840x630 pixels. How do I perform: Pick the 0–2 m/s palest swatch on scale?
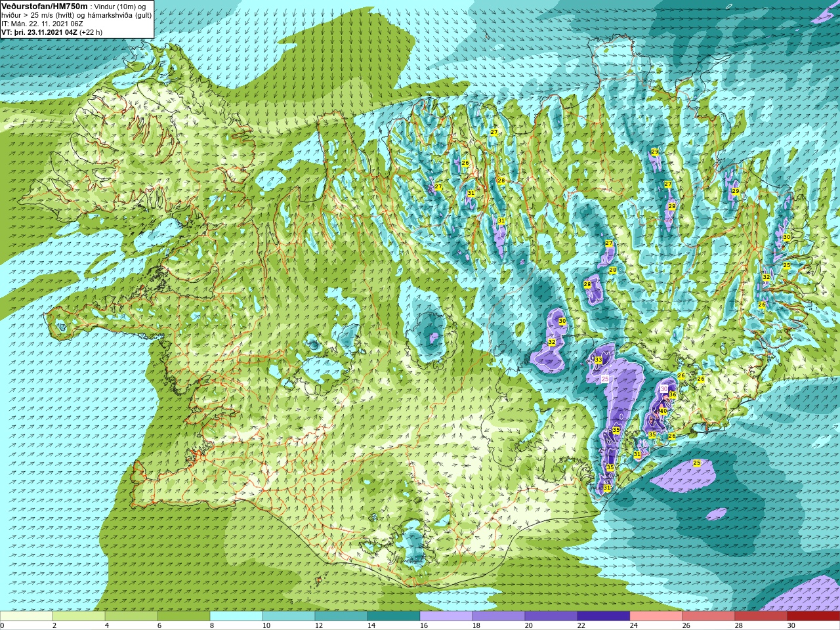pos(26,616)
